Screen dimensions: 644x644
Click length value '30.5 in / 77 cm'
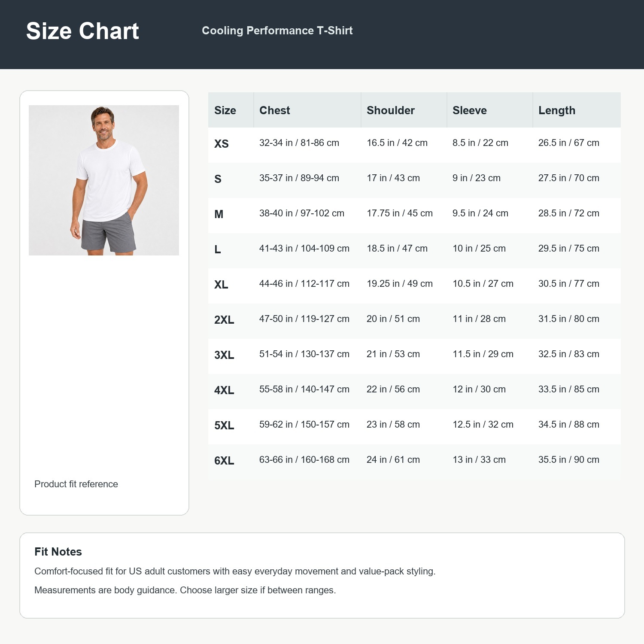pos(569,284)
